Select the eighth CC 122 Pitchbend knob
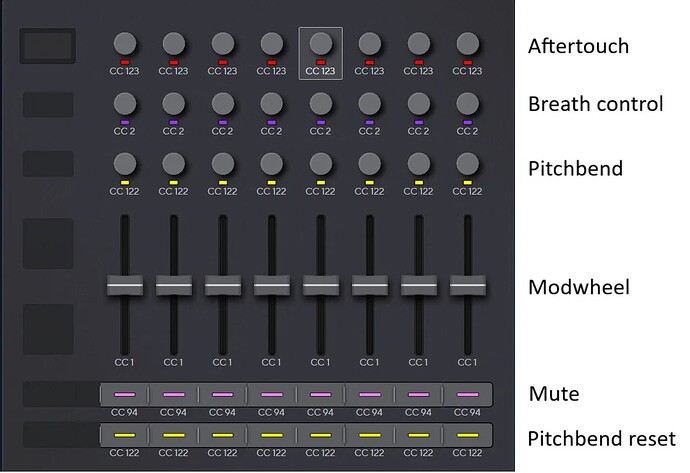This screenshot has width=690, height=473. 467,164
